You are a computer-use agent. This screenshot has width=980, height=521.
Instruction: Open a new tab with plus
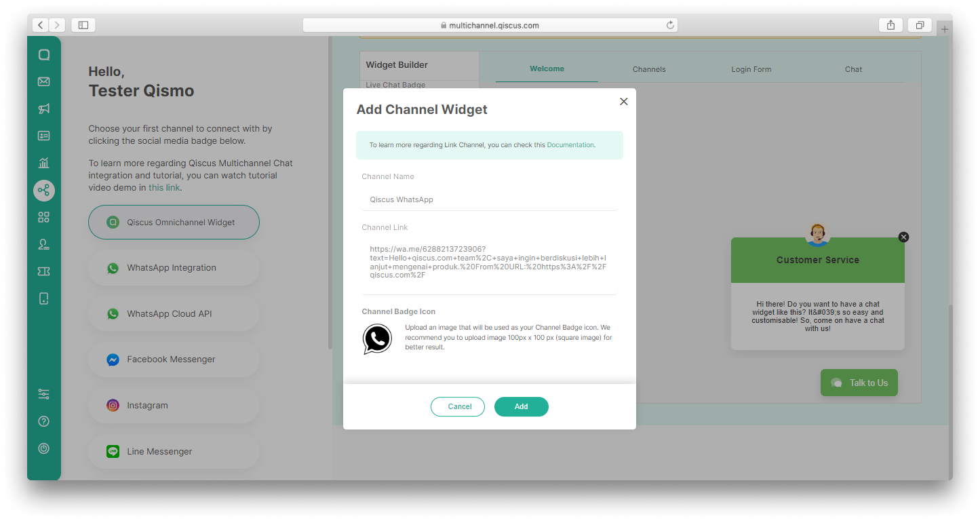click(945, 29)
